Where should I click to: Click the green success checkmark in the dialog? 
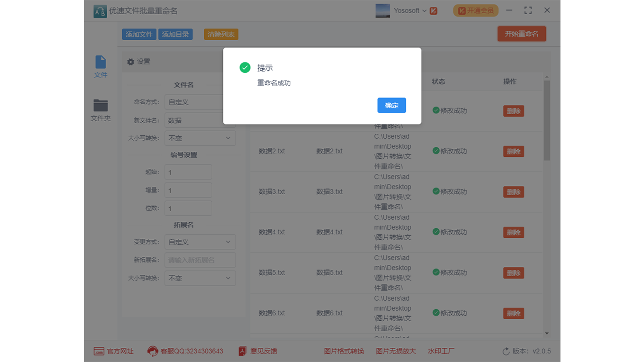pyautogui.click(x=245, y=67)
